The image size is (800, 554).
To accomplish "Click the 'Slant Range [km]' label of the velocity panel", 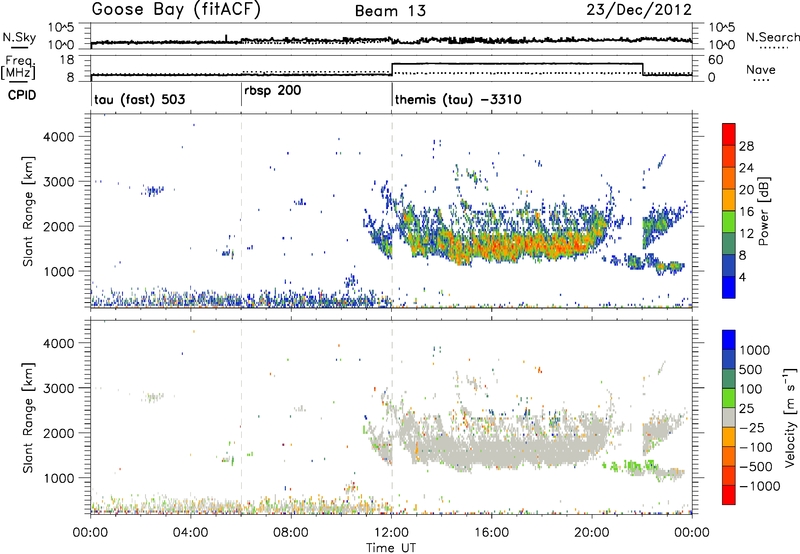I will coord(28,418).
